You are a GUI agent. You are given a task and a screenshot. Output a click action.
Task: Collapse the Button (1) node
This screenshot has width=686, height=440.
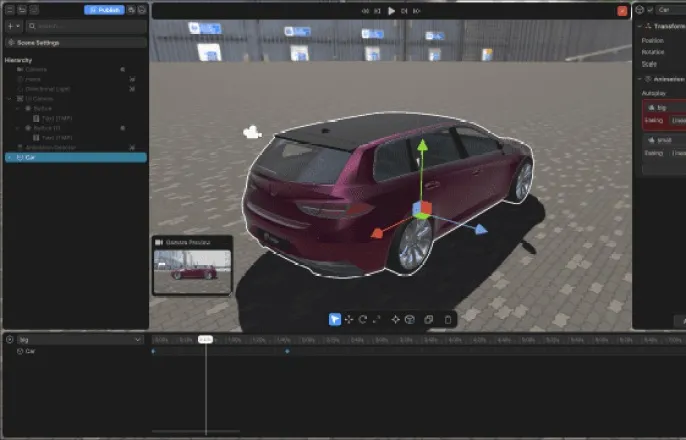[18, 128]
